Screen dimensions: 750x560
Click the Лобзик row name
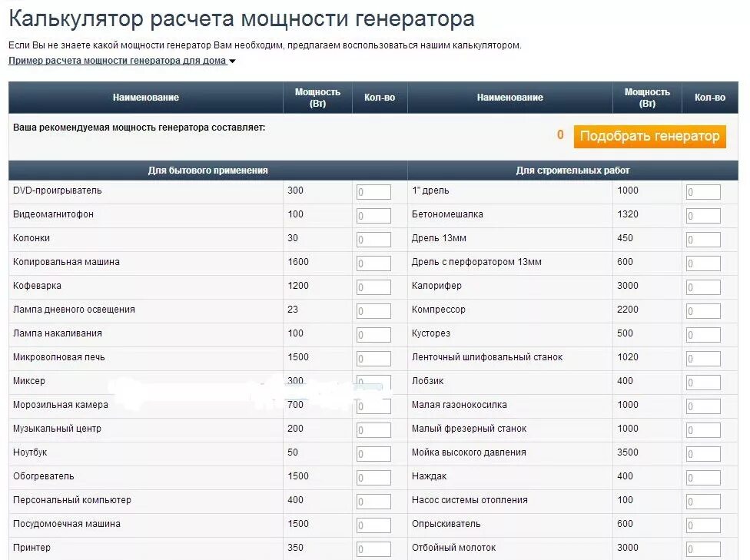click(427, 381)
